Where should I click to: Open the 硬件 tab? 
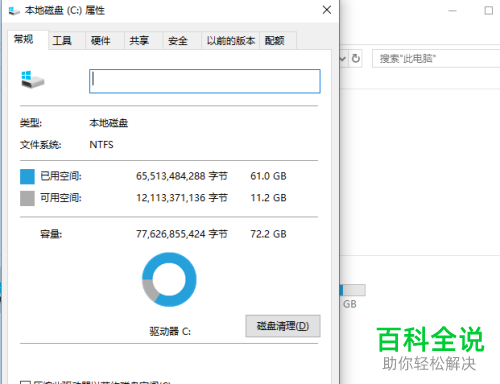[x=105, y=41]
